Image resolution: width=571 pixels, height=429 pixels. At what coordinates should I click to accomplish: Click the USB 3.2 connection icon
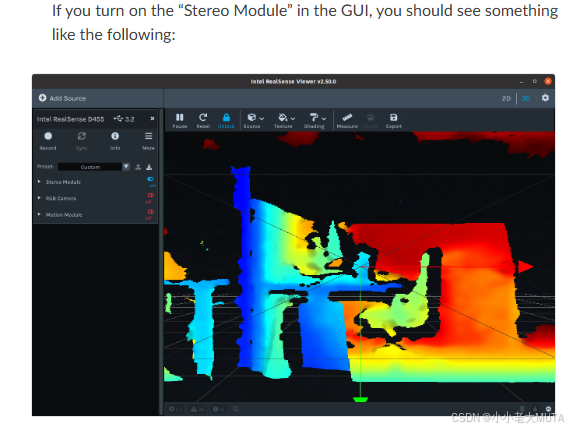click(x=118, y=118)
